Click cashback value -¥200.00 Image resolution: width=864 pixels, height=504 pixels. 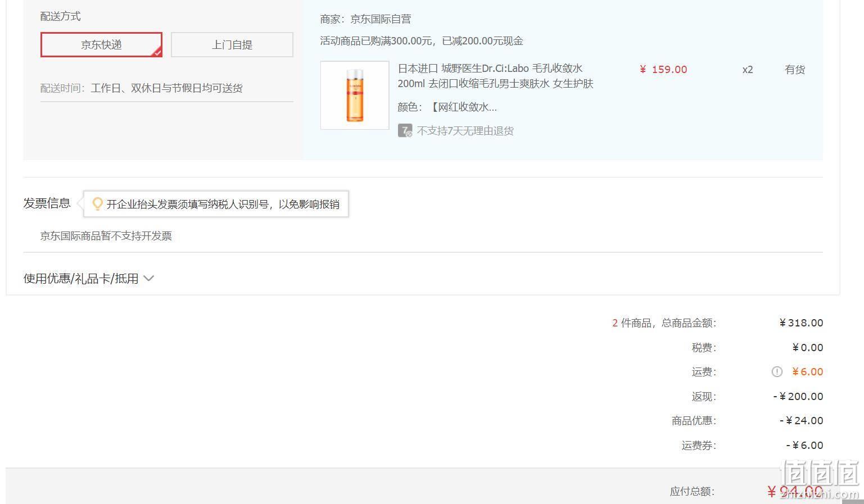click(x=798, y=397)
